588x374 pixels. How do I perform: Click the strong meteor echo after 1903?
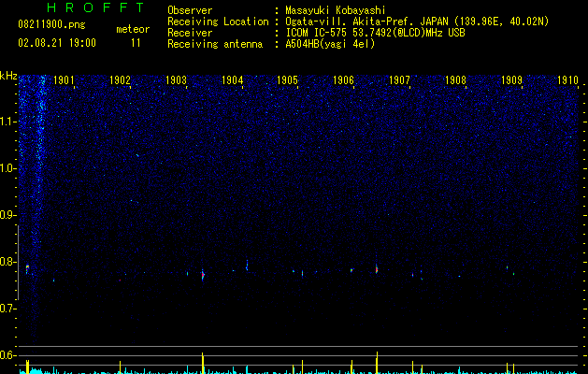[x=203, y=275]
